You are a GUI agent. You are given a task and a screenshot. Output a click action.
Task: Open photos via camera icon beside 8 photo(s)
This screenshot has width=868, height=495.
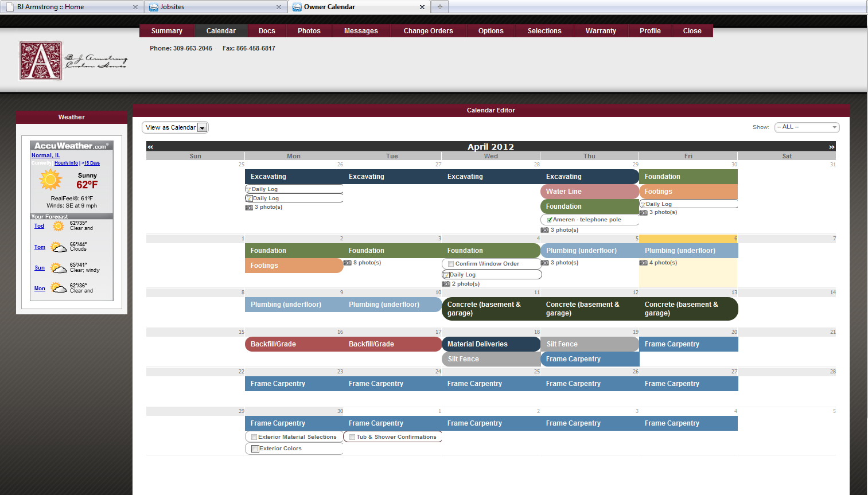(347, 263)
